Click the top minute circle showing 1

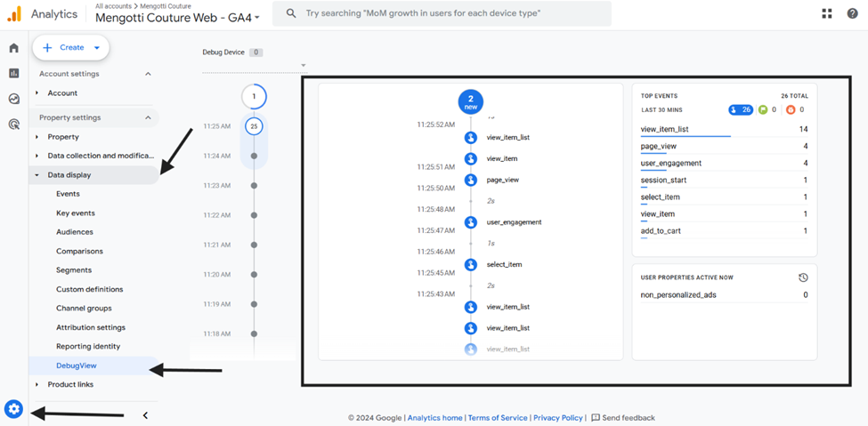point(254,96)
